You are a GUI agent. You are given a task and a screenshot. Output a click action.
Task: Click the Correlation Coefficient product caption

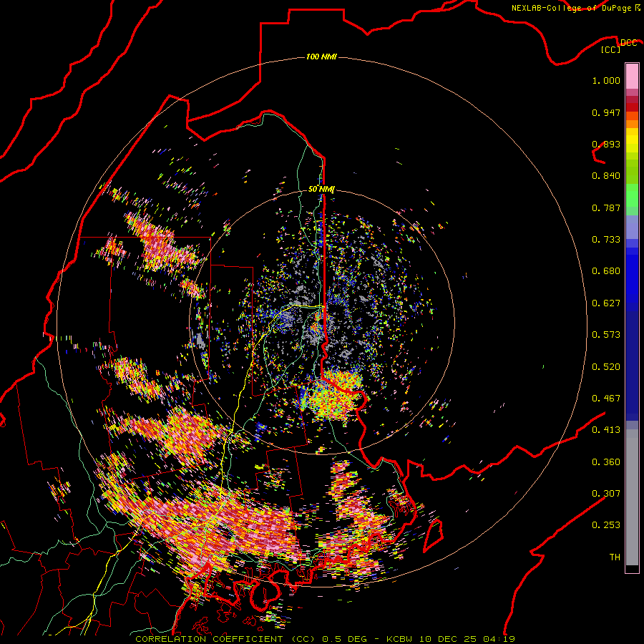pos(325,639)
